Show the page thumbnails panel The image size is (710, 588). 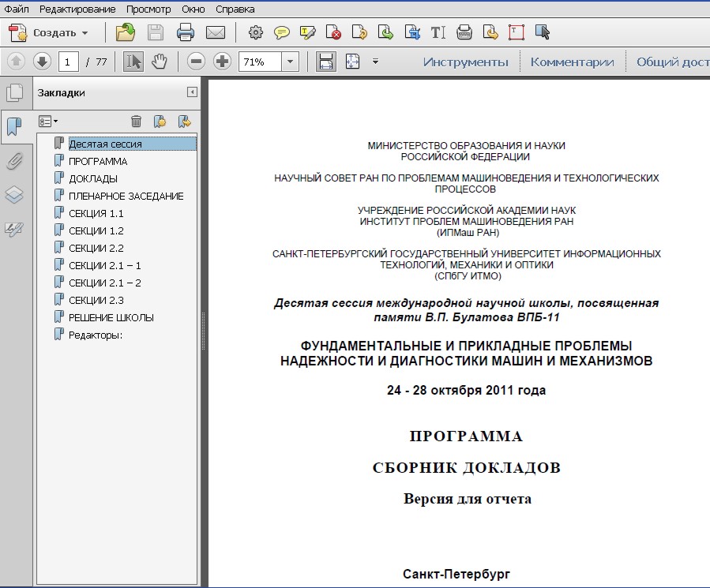[x=15, y=92]
